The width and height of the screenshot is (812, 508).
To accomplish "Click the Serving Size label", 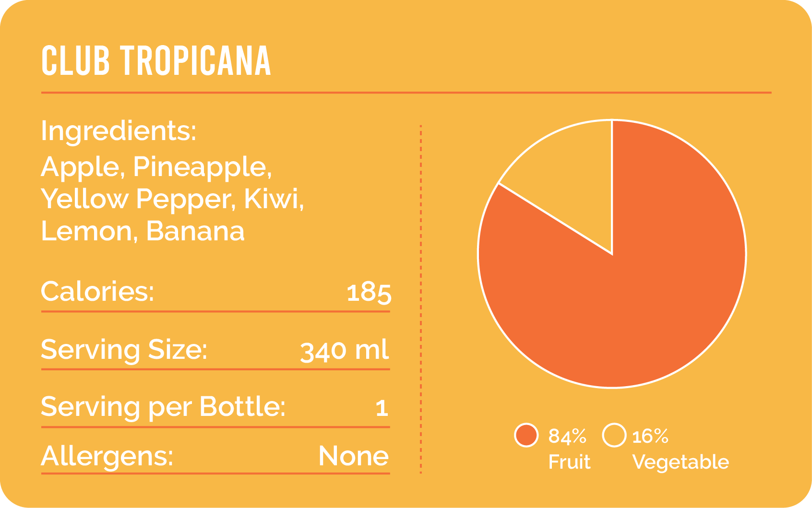I will [124, 349].
